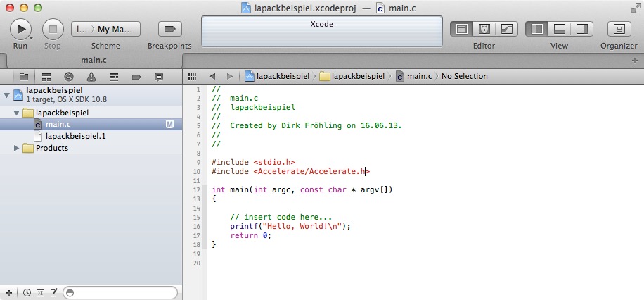Toggle the Debug area visibility

point(560,29)
